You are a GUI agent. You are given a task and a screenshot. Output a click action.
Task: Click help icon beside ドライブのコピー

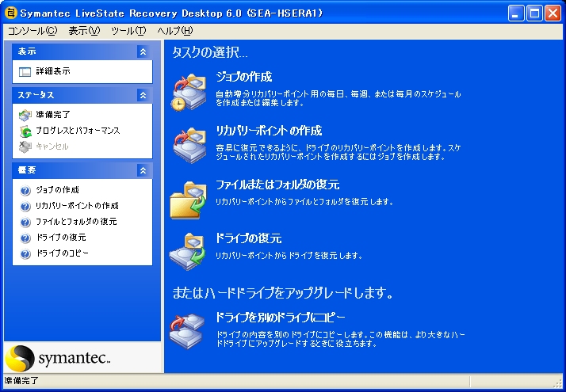tap(25, 253)
